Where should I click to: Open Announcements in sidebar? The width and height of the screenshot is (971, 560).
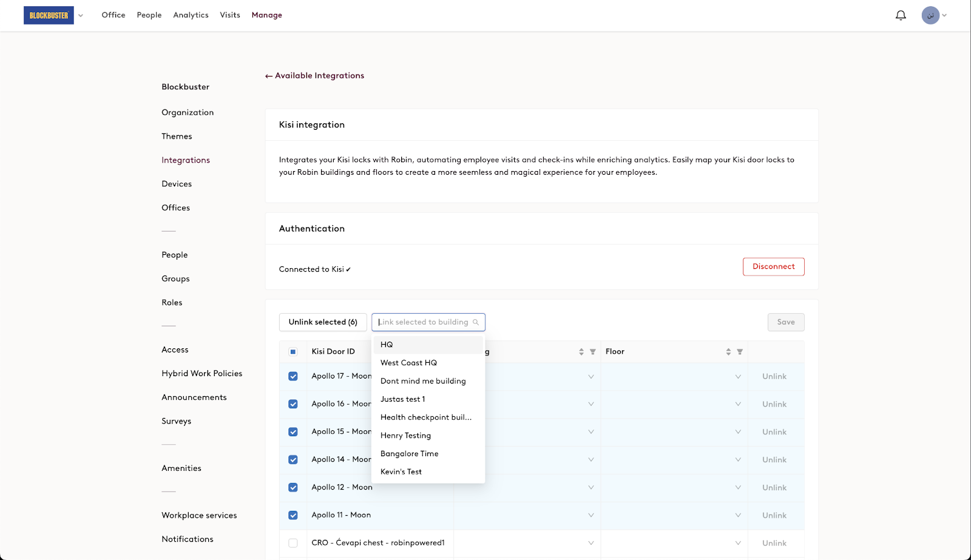coord(194,397)
